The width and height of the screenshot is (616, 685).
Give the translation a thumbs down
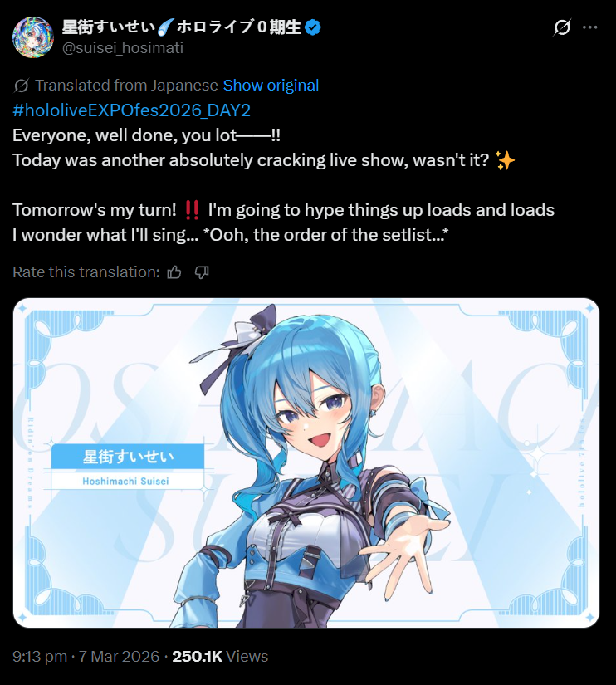pos(202,272)
